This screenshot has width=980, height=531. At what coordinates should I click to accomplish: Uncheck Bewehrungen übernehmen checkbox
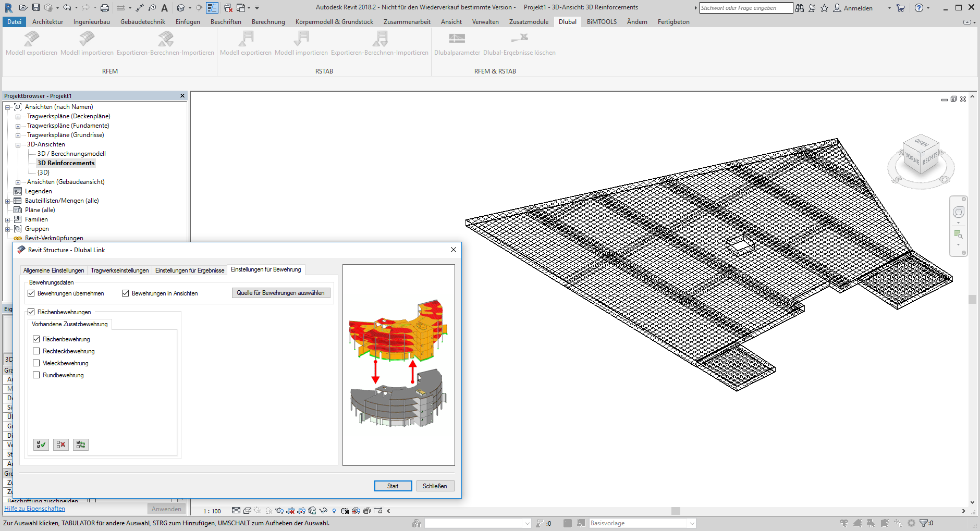pos(31,293)
